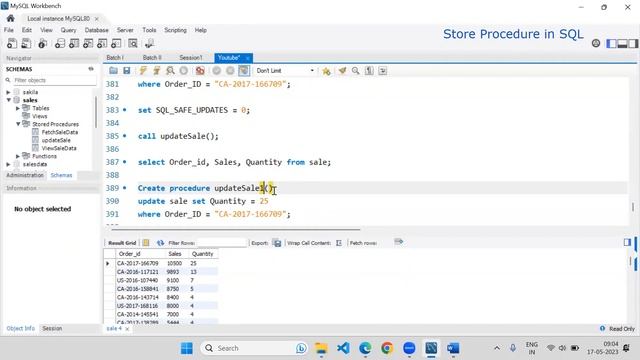Execute the script with the lightning icon
The height and width of the screenshot is (360, 640).
(x=143, y=71)
